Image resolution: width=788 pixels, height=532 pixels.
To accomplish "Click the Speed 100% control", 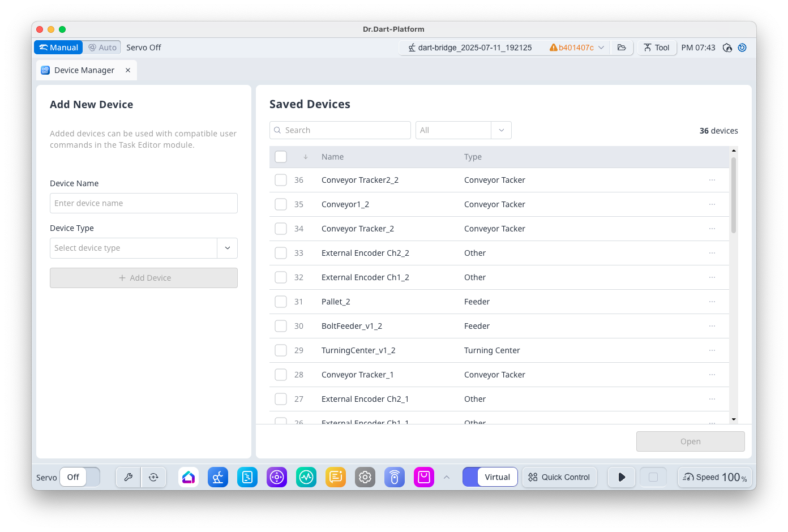I will [714, 477].
